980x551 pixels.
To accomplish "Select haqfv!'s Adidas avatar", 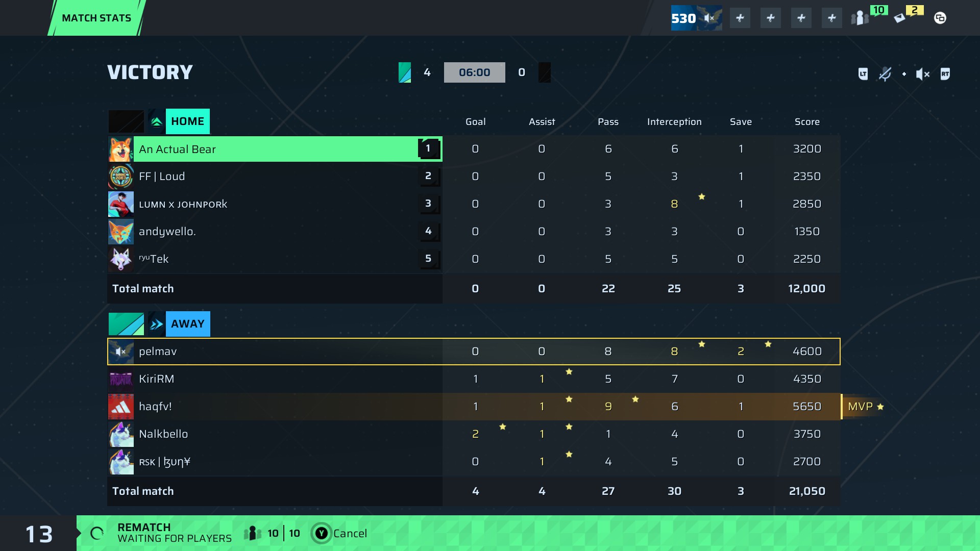I will (121, 407).
